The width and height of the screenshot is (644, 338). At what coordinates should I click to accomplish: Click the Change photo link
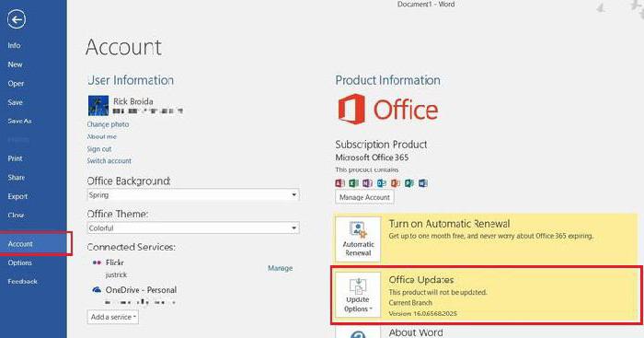[x=108, y=124]
